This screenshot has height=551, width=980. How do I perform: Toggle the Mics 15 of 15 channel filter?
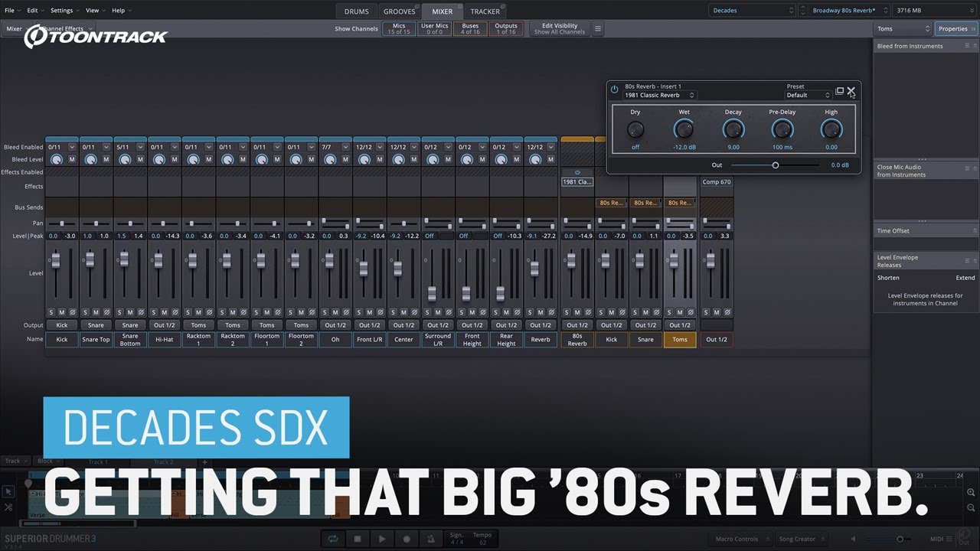(x=399, y=28)
